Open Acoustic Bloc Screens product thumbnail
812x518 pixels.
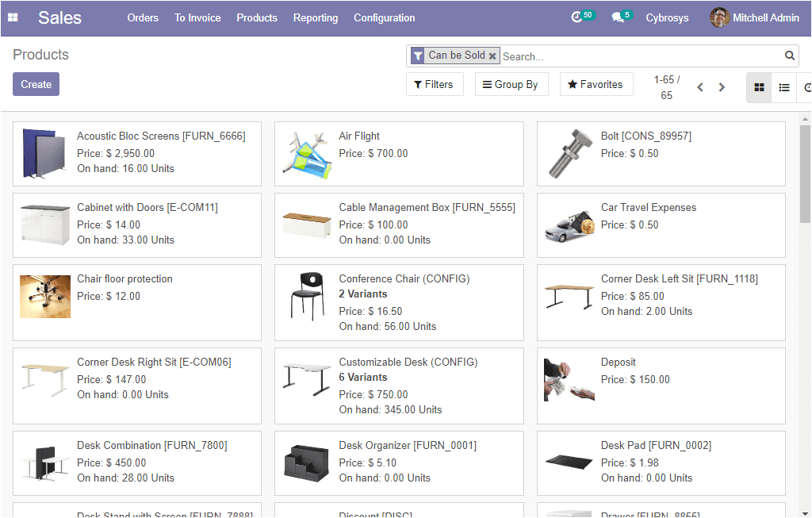pyautogui.click(x=45, y=154)
